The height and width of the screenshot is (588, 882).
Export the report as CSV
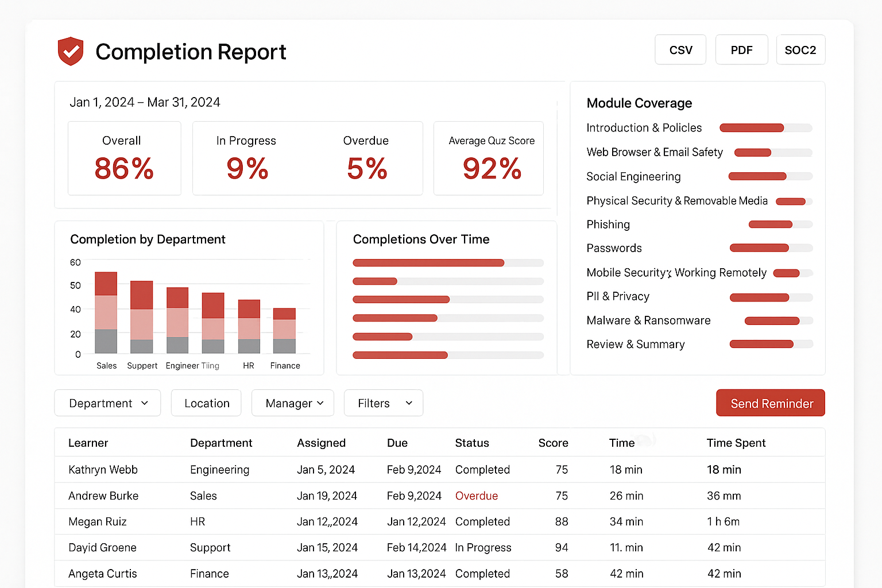tap(680, 50)
